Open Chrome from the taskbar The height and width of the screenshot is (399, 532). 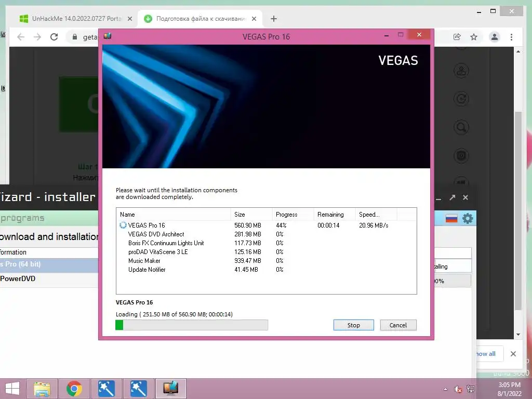tap(74, 389)
